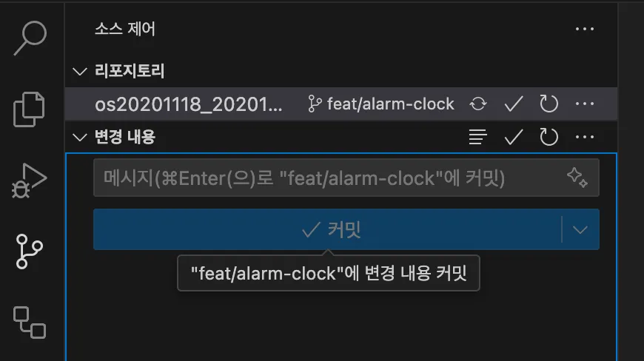Open the 변경 내용 section's more actions menu

[585, 137]
